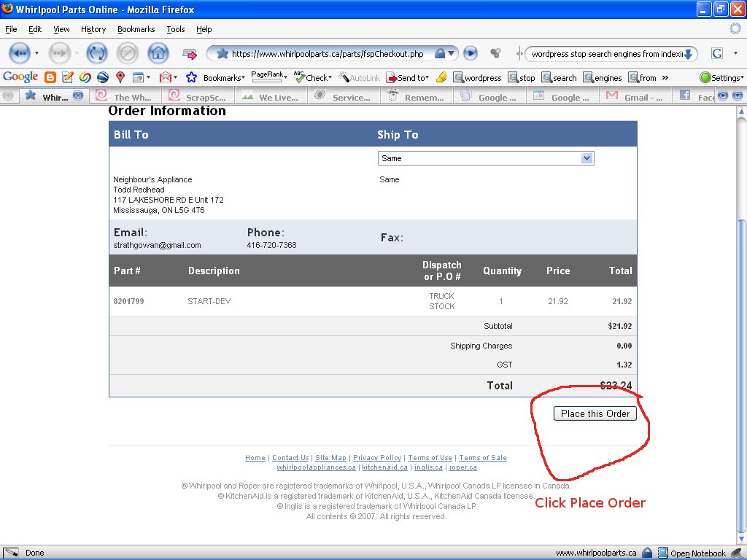This screenshot has height=560, width=747.
Task: Reload the current page
Action: (97, 53)
